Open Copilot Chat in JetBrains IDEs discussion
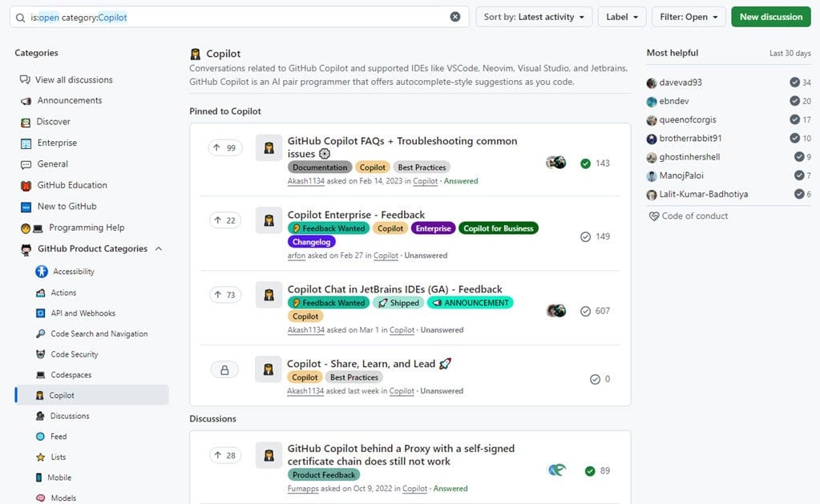 395,289
